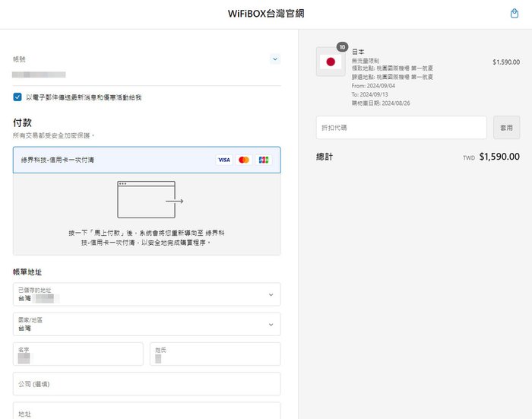Image resolution: width=532 pixels, height=419 pixels.
Task: Click the browser redirect illustration
Action: [150, 200]
